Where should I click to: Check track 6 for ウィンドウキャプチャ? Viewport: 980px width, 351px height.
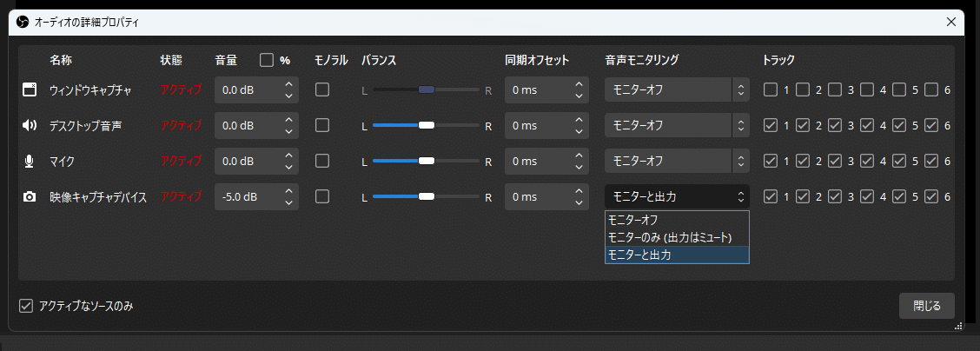[931, 90]
